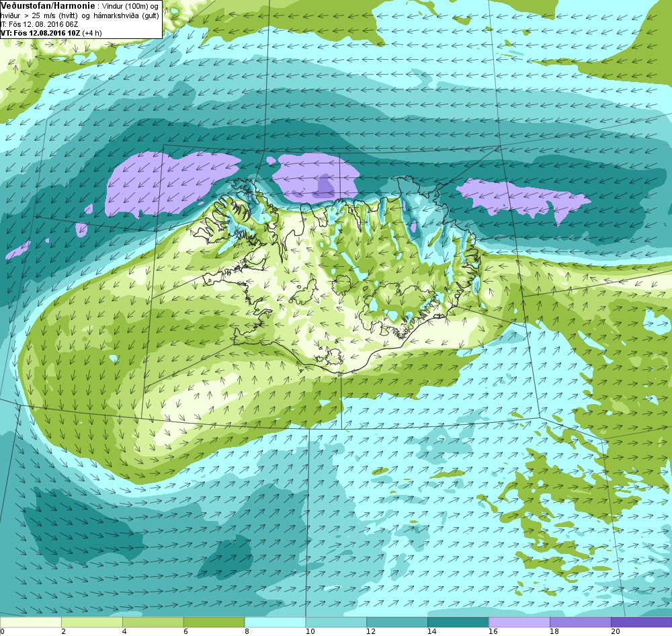This screenshot has width=672, height=636.
Task: Click the '16' legend scale label
Action: pos(493,631)
